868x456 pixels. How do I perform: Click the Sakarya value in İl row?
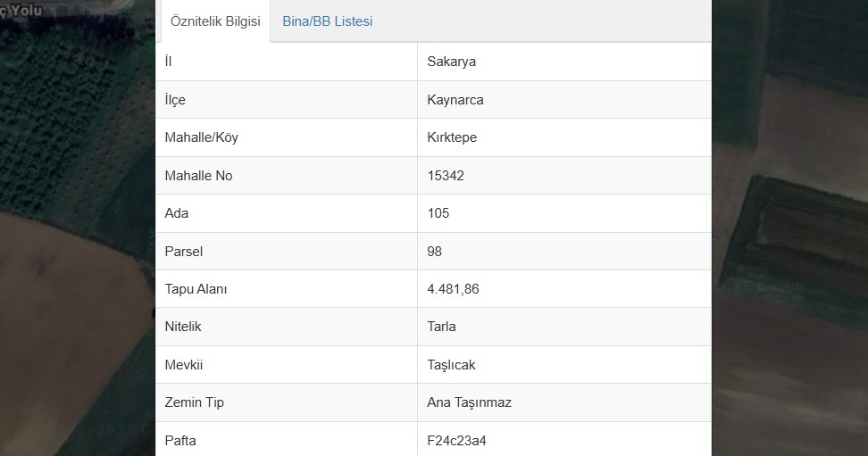point(451,62)
